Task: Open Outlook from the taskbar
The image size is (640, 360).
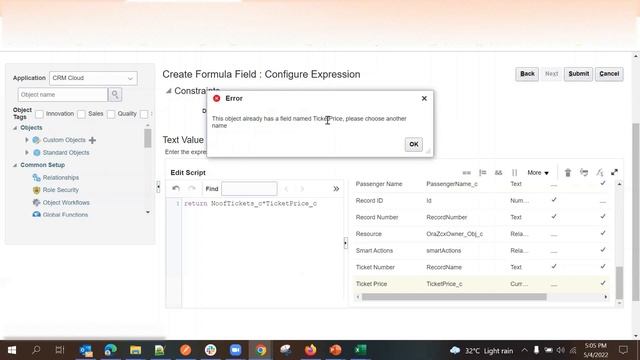Action: tap(86, 350)
